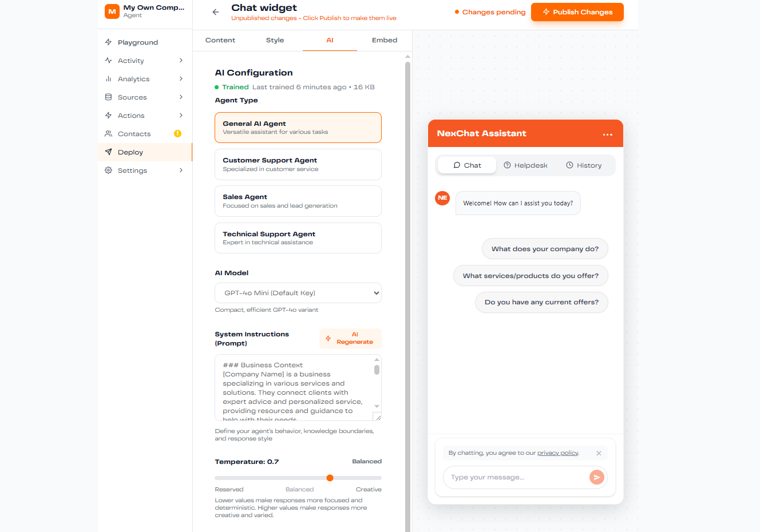760x532 pixels.
Task: Click the Type your message field
Action: point(515,478)
